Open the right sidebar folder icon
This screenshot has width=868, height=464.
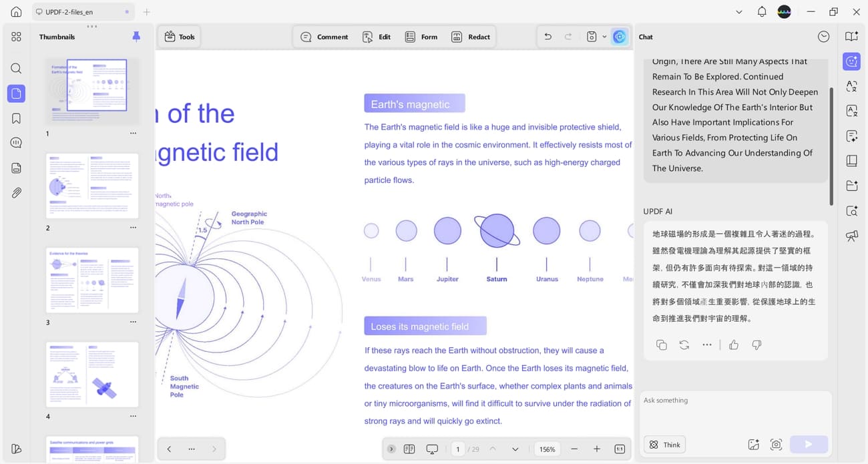(x=851, y=186)
